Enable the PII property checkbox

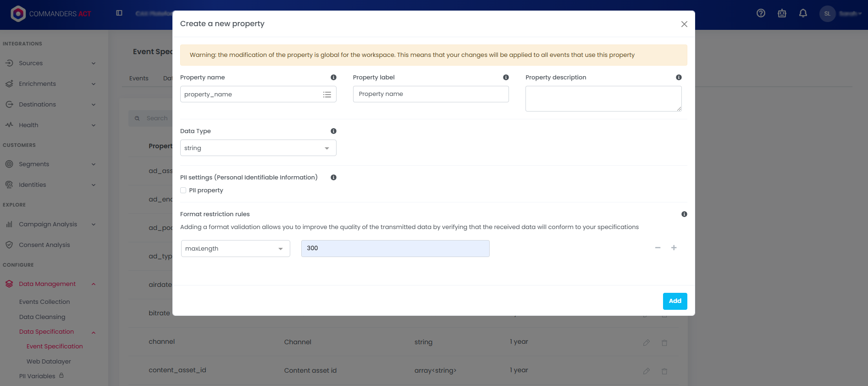pos(183,190)
